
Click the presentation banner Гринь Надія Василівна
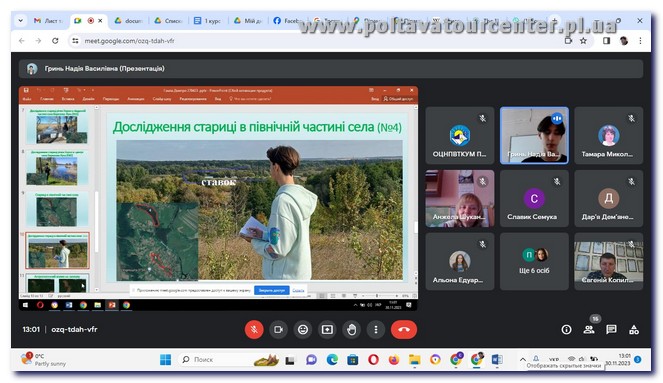pyautogui.click(x=331, y=68)
